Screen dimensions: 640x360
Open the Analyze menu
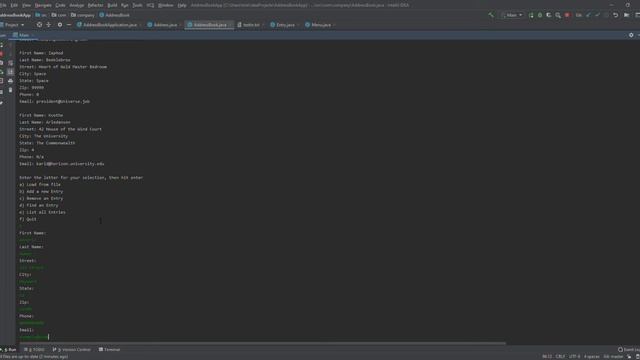tap(76, 5)
